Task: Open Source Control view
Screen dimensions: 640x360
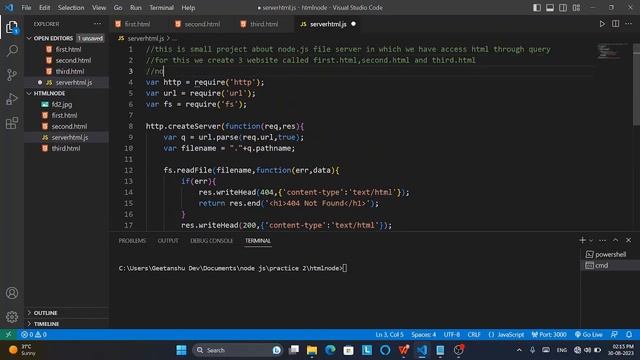Action: click(12, 75)
